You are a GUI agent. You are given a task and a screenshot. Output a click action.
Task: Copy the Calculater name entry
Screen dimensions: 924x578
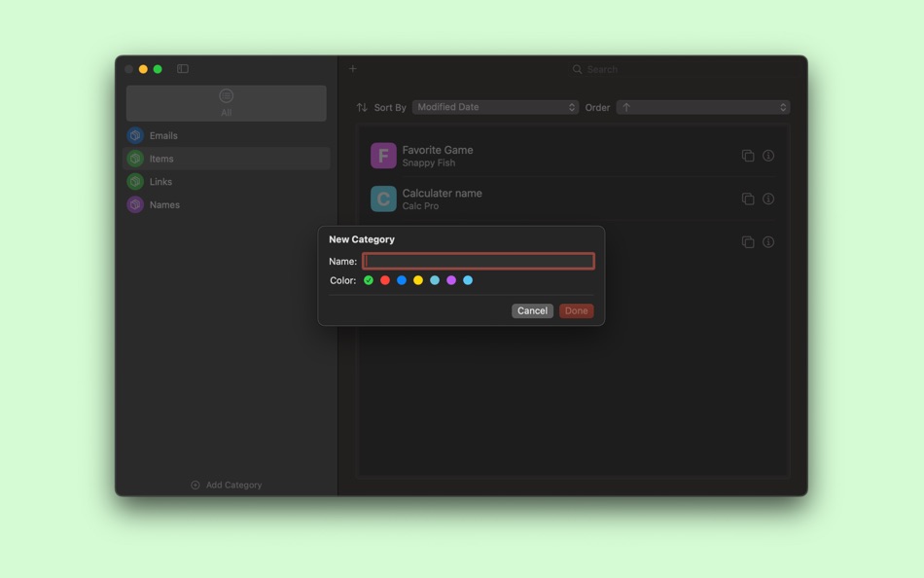tap(748, 199)
